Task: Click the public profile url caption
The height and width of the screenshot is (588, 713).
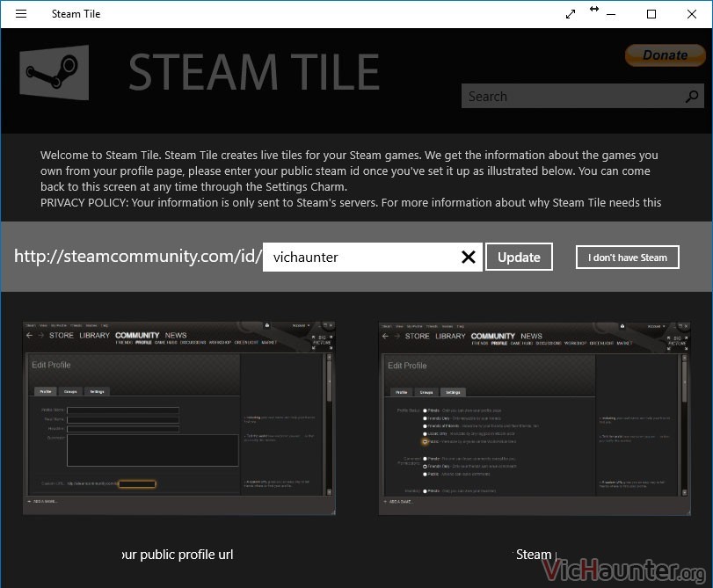Action: [178, 555]
